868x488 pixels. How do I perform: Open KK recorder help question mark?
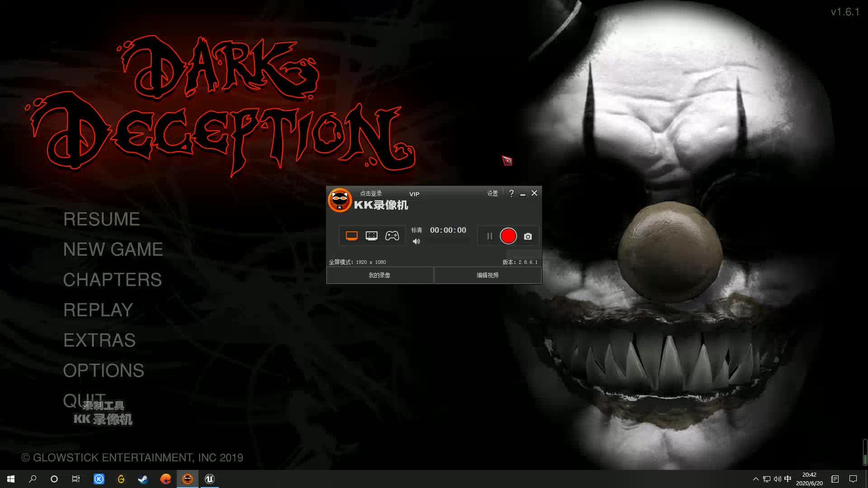point(511,193)
